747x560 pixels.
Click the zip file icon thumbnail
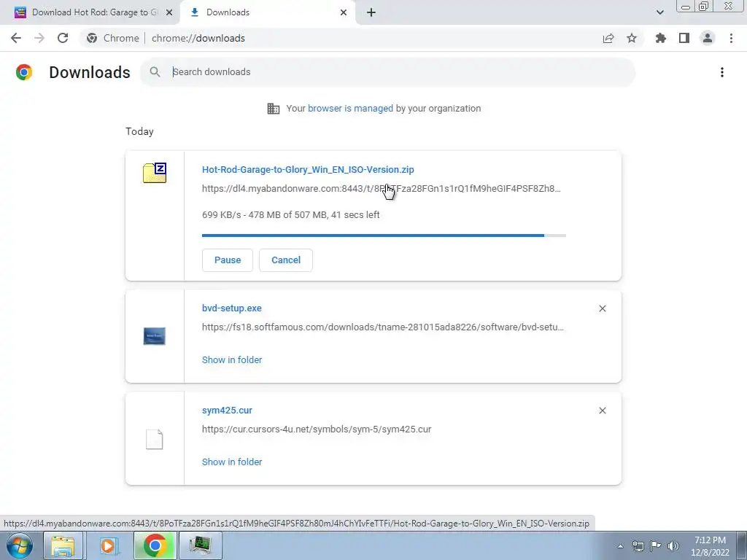click(x=155, y=172)
